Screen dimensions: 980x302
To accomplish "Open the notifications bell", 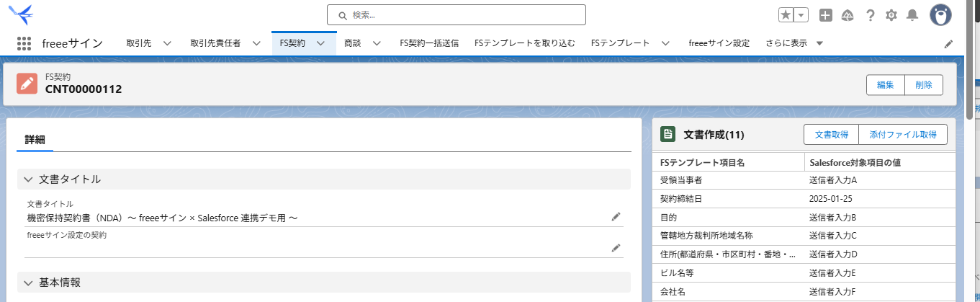I will [912, 15].
